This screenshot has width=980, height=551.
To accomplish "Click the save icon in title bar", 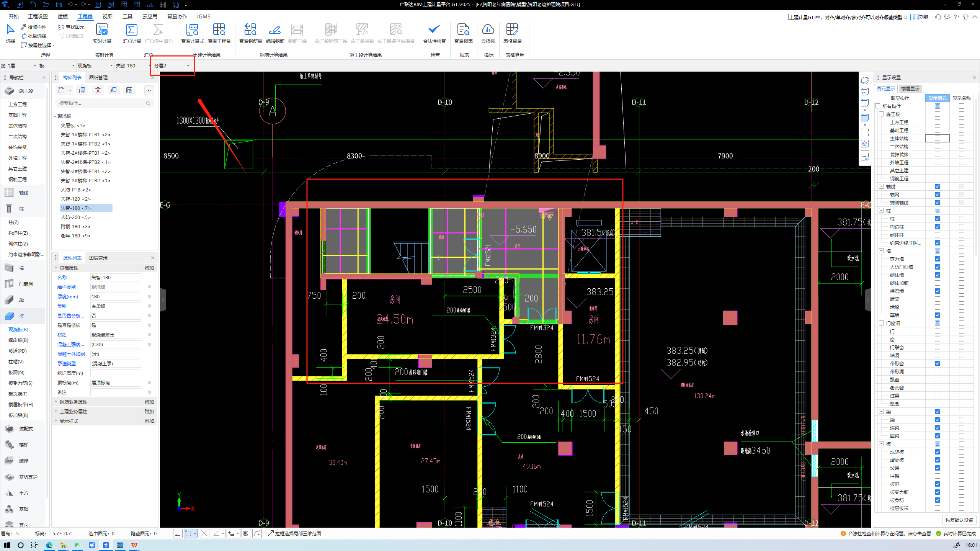I will click(x=59, y=5).
